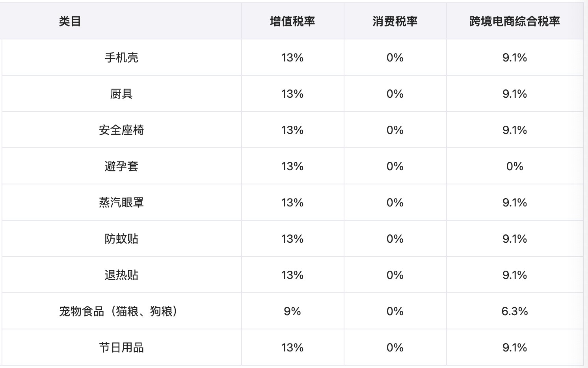Select the 13% VAT cell for 手机壳
Viewport: 588px width, 368px height.
[292, 58]
